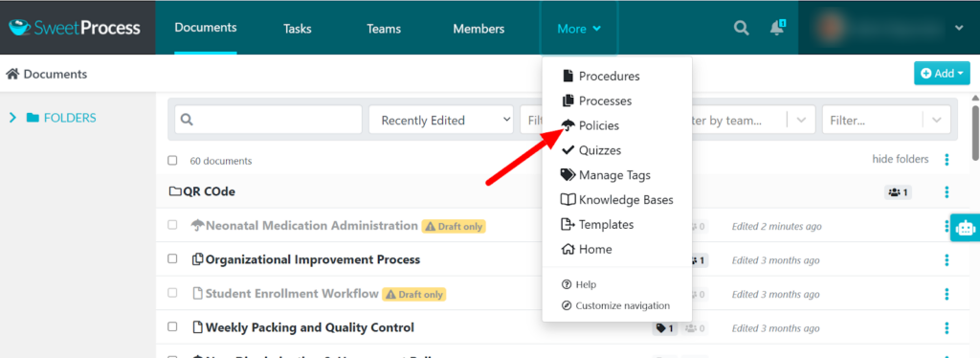Image resolution: width=980 pixels, height=358 pixels.
Task: Switch to the Teams tab
Action: point(384,29)
